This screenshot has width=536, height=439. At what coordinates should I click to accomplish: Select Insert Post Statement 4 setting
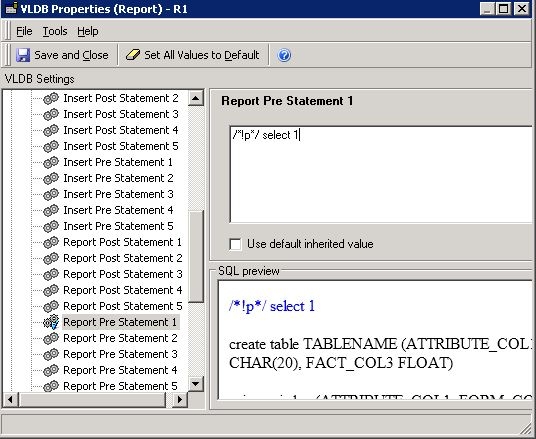click(x=121, y=130)
